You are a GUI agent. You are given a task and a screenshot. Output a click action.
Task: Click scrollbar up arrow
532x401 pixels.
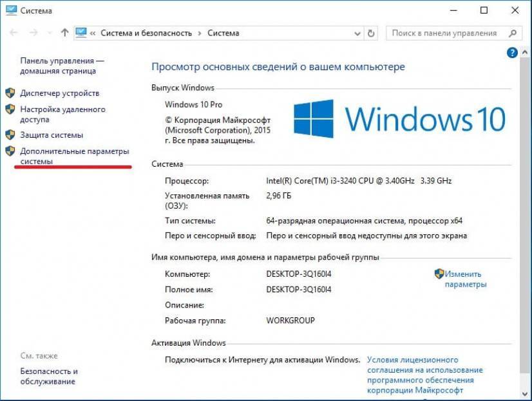(524, 53)
